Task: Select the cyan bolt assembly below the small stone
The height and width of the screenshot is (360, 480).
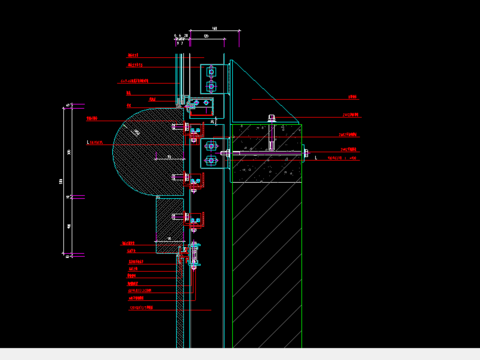Action: coord(194,256)
